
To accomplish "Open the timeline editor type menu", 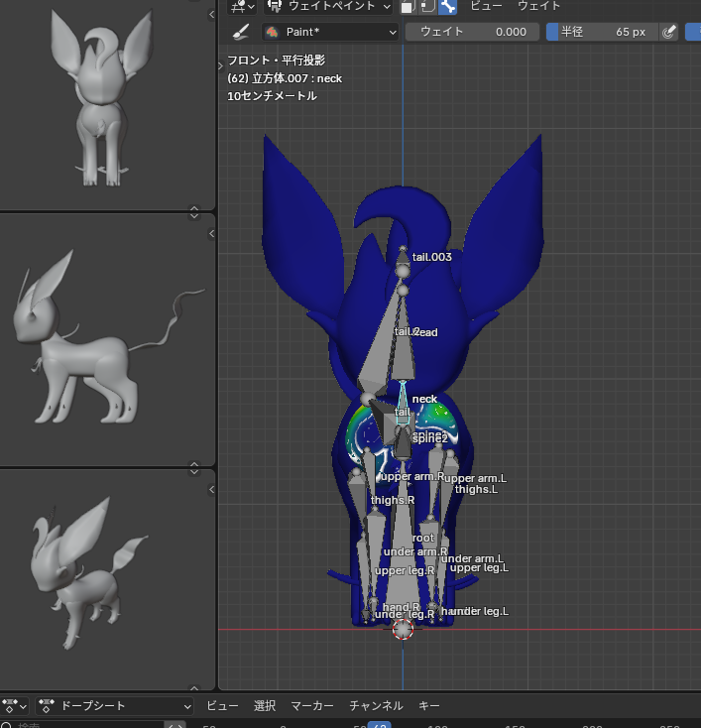I will pos(15,706).
